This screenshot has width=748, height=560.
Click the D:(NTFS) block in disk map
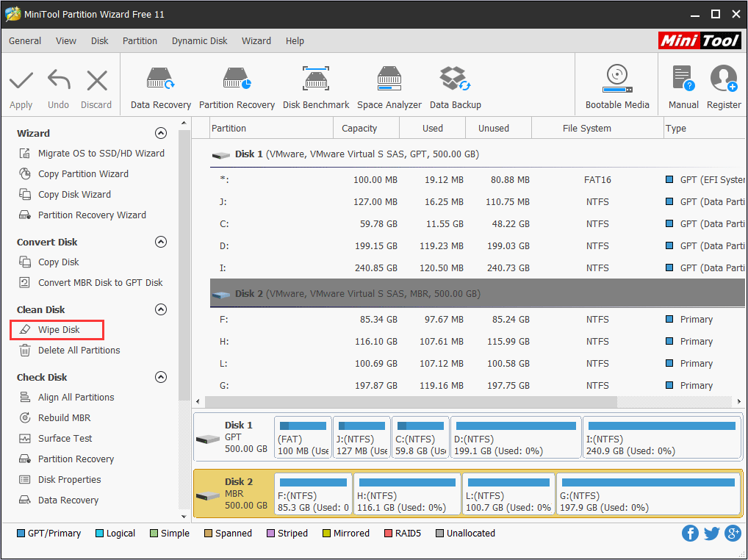[516, 437]
